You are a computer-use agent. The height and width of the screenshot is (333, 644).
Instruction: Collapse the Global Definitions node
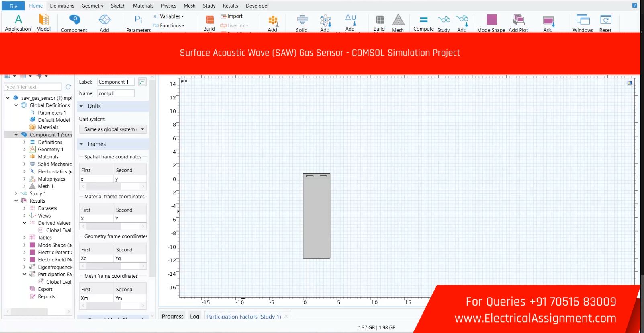(16, 105)
